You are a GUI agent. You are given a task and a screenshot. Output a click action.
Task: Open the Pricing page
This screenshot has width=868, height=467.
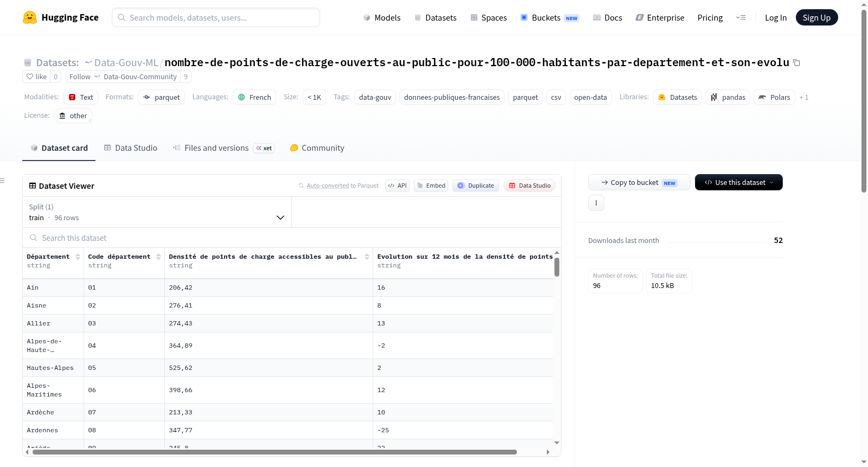pyautogui.click(x=710, y=17)
